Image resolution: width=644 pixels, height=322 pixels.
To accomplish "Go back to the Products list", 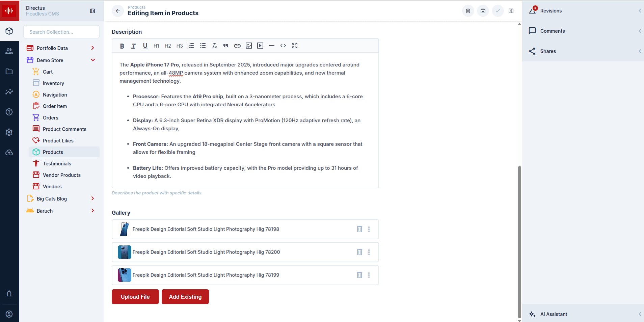I will [x=118, y=11].
